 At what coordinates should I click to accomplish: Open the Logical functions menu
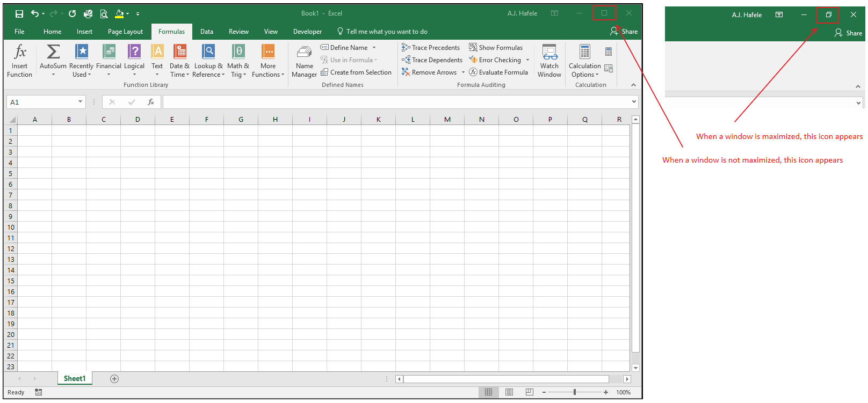pyautogui.click(x=134, y=61)
